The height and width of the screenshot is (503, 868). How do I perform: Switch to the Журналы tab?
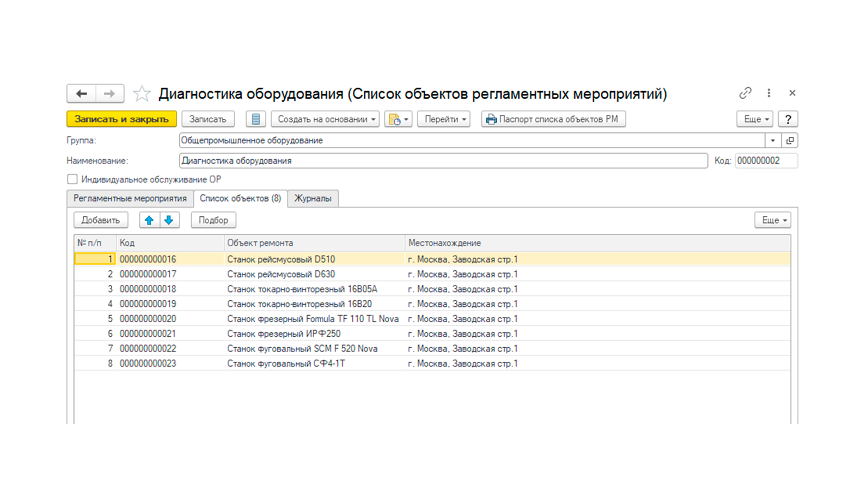[313, 198]
